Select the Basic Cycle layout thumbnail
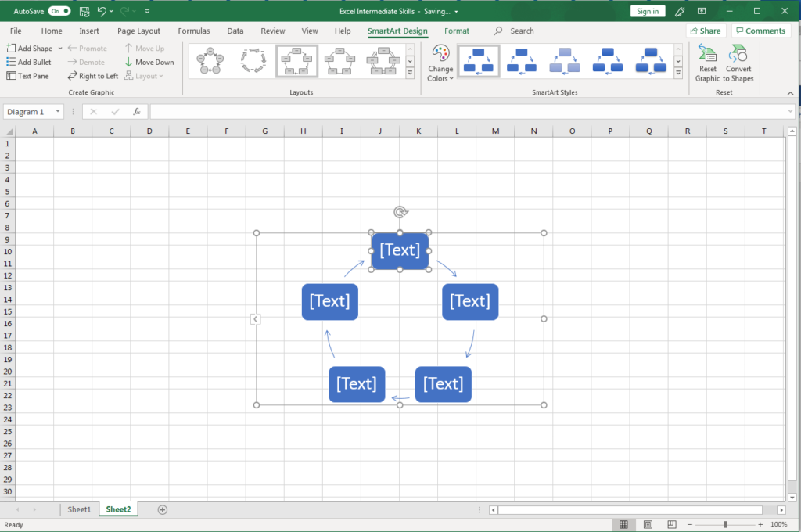This screenshot has width=801, height=532. (x=211, y=60)
